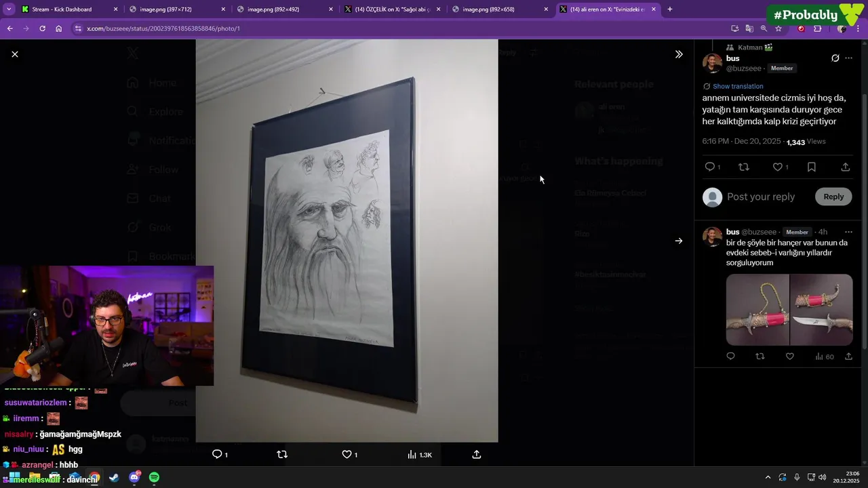The image size is (868, 488).
Task: Open the browser extensions menu
Action: tap(817, 28)
